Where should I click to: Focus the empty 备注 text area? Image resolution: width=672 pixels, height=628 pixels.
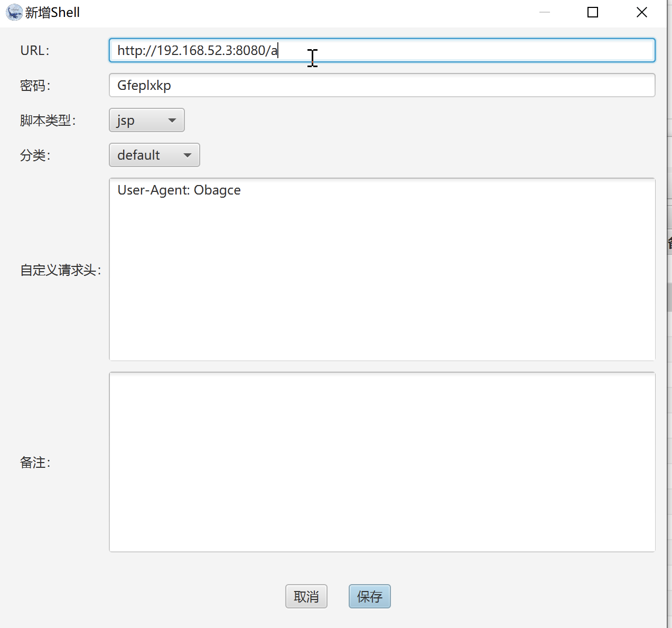[381, 462]
